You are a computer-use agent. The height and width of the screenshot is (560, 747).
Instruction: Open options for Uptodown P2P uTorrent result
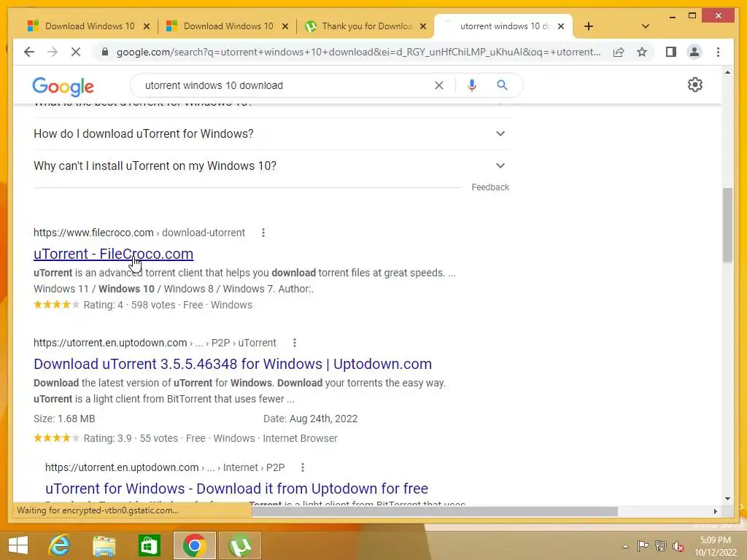(x=295, y=343)
